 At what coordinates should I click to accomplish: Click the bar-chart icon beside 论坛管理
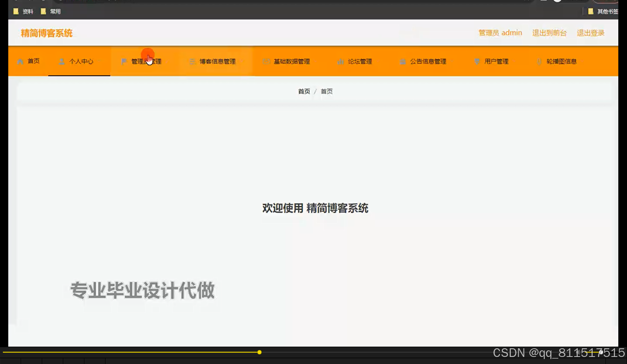pos(341,61)
